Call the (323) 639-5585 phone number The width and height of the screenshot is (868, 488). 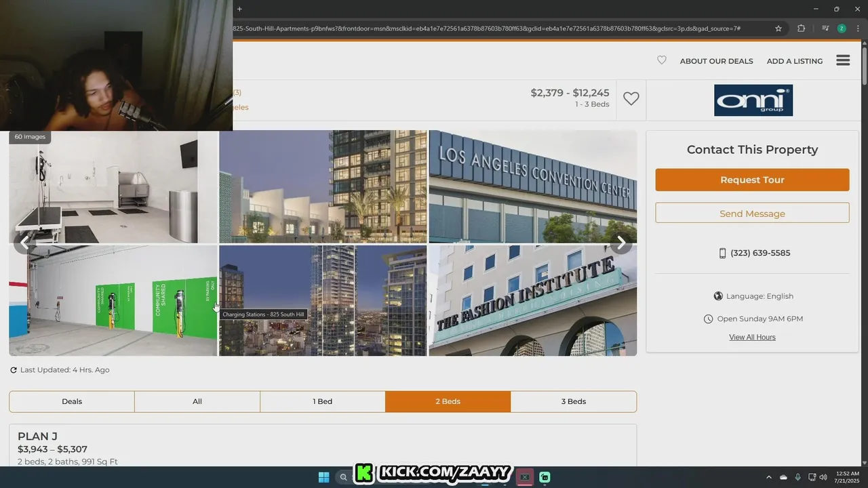point(760,253)
